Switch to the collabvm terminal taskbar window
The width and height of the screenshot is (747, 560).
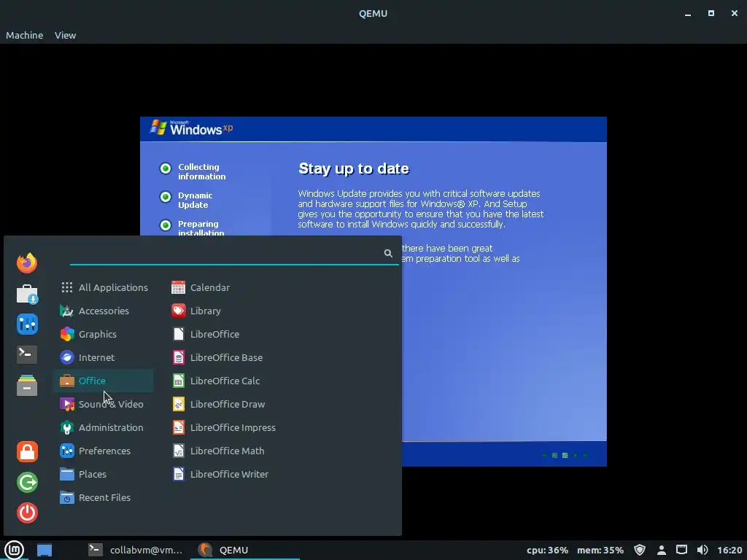[135, 550]
